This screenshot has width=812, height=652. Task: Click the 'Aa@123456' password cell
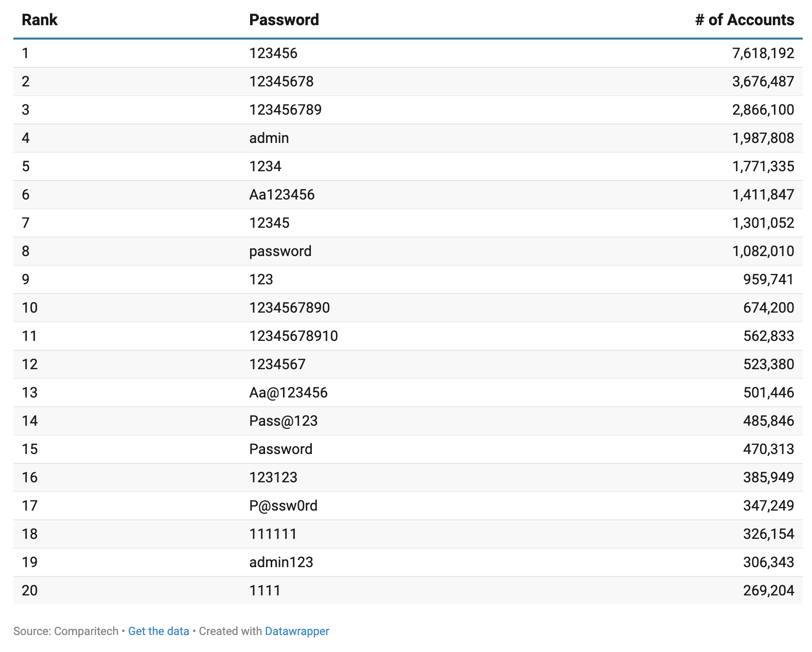click(288, 393)
